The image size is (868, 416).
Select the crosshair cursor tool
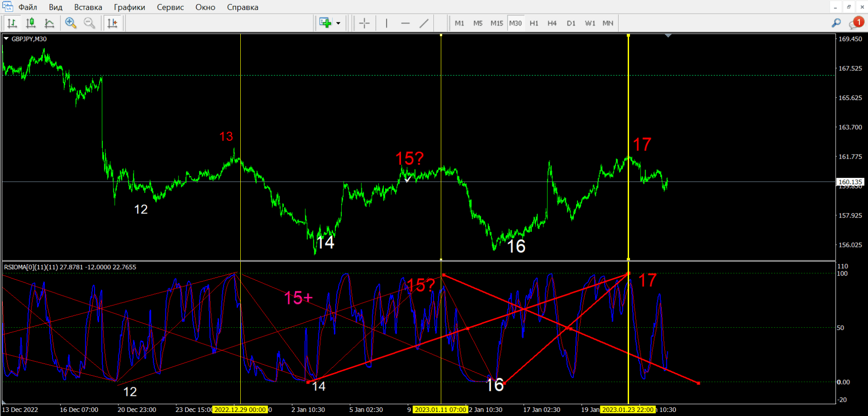point(365,23)
